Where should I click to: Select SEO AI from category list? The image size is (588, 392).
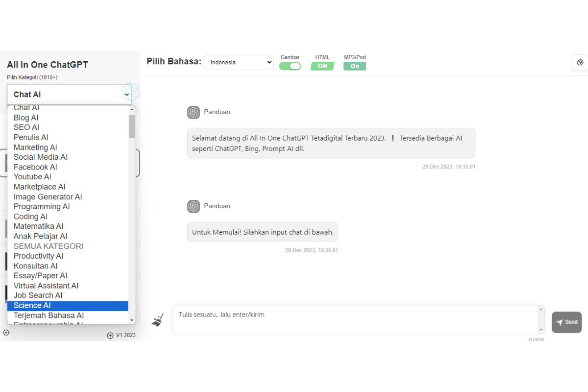coord(68,127)
